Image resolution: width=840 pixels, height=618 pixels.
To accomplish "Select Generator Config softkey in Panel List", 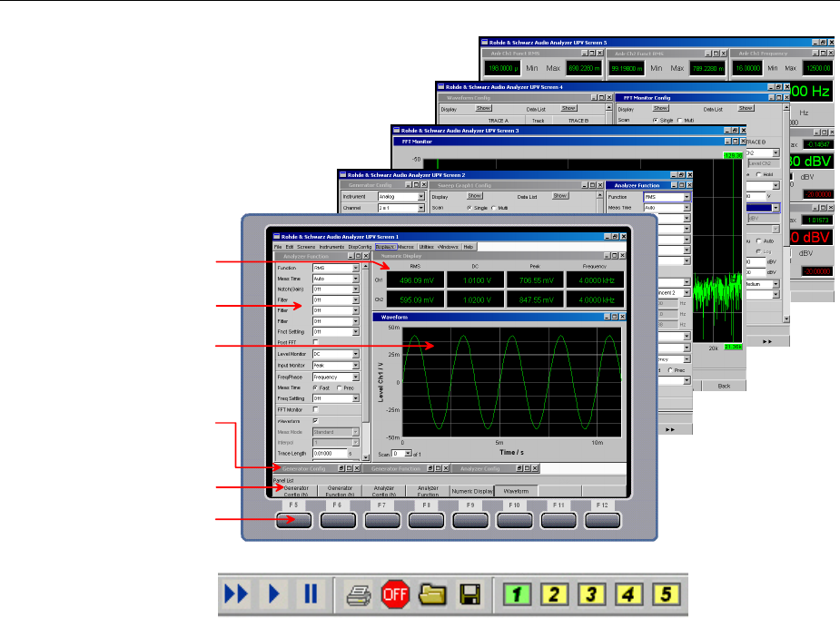I will pos(296,491).
